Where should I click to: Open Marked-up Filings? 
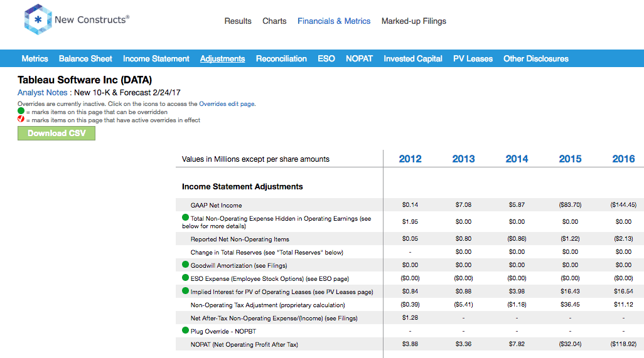[x=414, y=21]
